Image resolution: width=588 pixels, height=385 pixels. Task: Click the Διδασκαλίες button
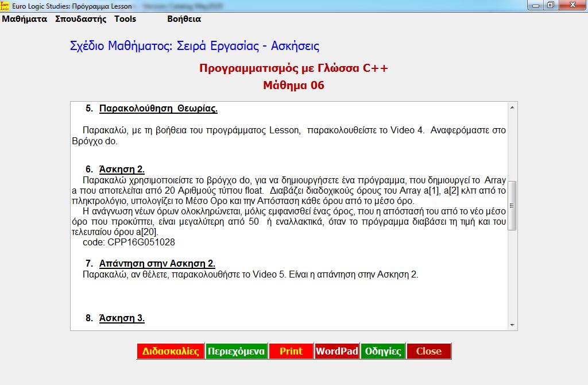coord(171,351)
